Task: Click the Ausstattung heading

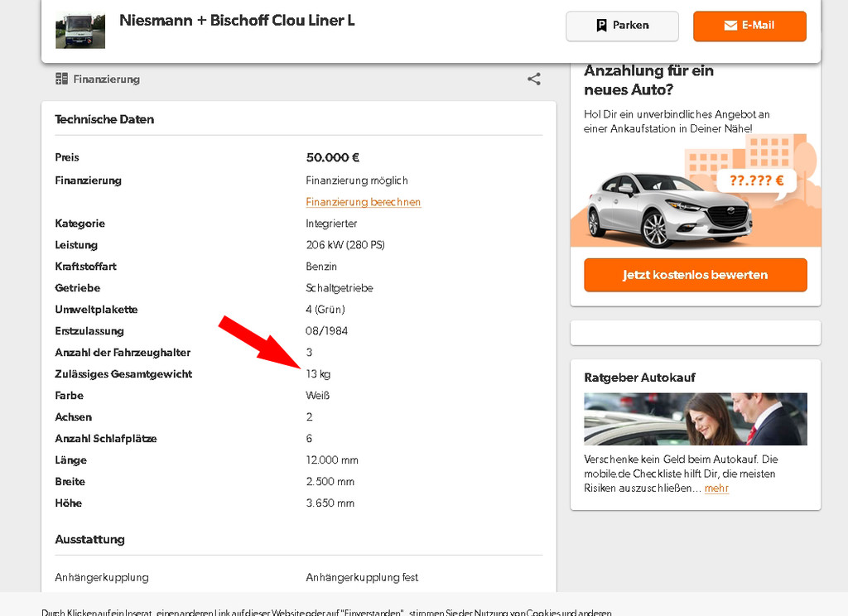Action: (89, 540)
